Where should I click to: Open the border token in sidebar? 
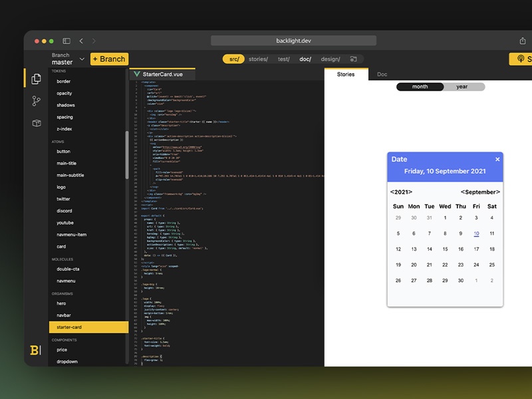(x=63, y=81)
